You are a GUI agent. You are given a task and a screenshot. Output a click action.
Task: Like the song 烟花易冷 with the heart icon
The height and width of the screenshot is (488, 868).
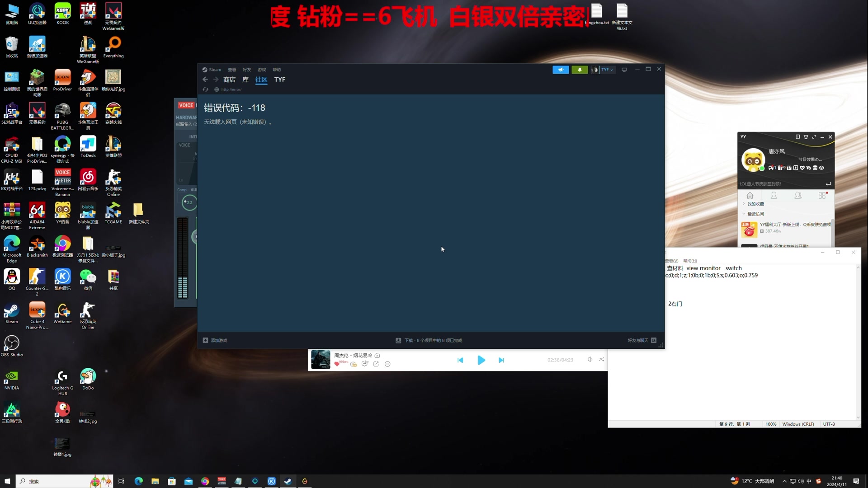point(337,363)
